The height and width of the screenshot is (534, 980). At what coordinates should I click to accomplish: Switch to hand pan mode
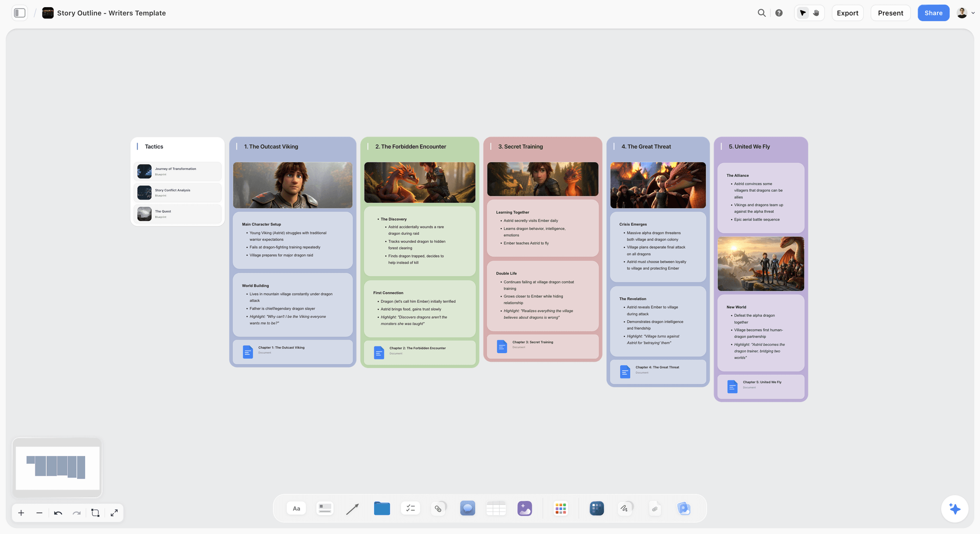816,13
